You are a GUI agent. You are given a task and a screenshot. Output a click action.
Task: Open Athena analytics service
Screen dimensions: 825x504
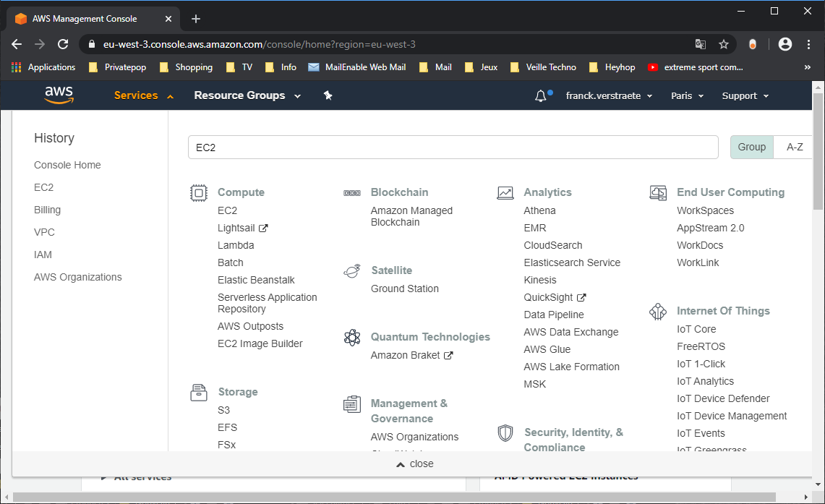click(x=539, y=210)
